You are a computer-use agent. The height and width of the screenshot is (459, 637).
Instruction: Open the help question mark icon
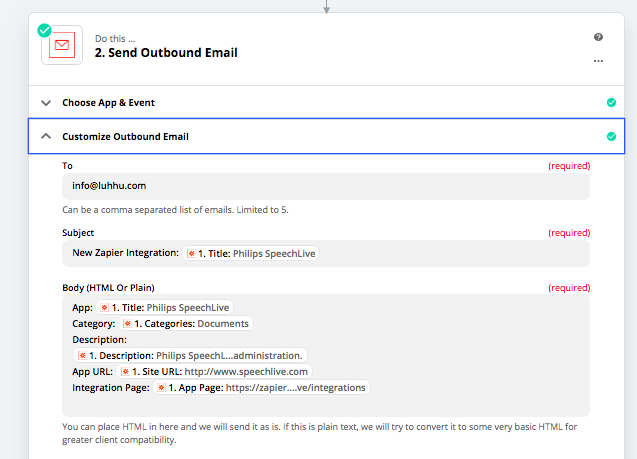[x=598, y=37]
